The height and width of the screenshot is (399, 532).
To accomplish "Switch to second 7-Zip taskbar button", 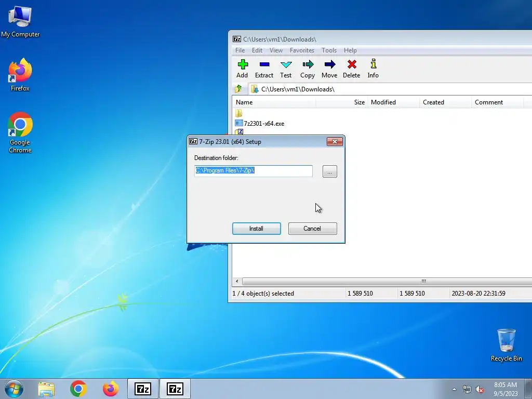I will [175, 389].
